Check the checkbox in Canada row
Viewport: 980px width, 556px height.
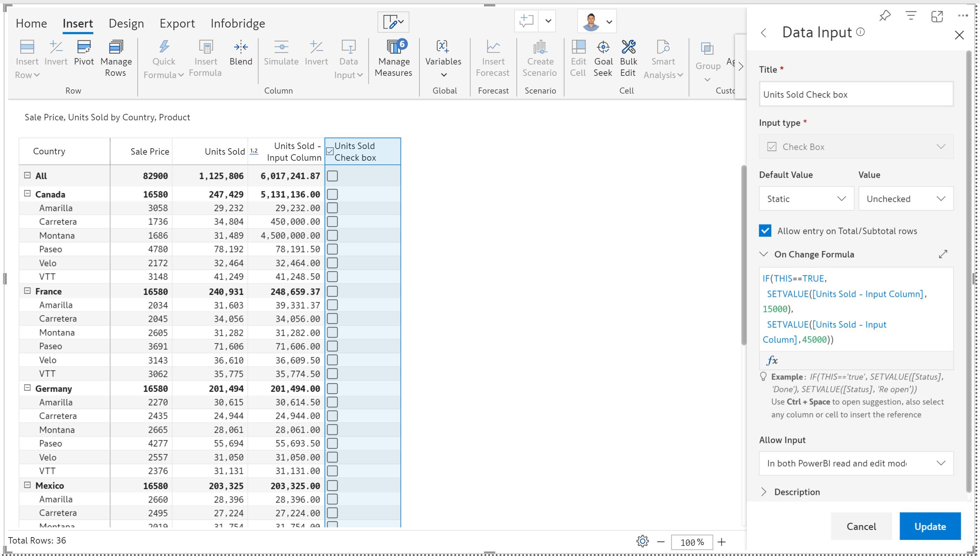click(x=332, y=194)
